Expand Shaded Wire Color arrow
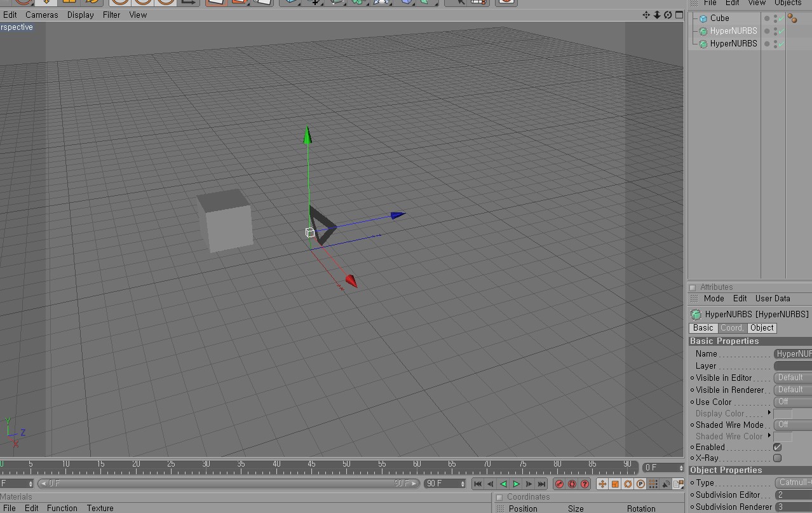812x513 pixels. pyautogui.click(x=769, y=435)
